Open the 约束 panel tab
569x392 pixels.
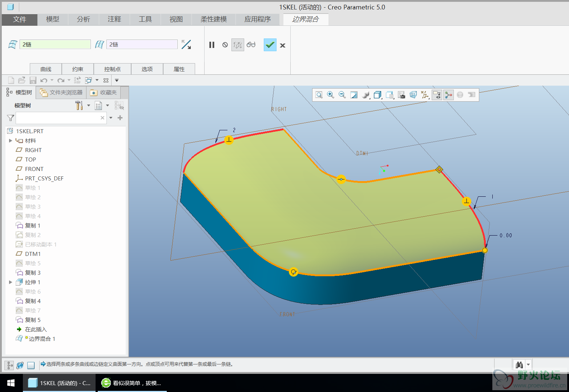point(78,69)
